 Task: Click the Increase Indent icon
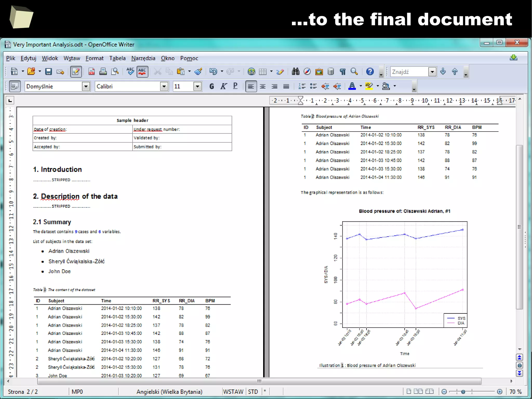pos(337,86)
